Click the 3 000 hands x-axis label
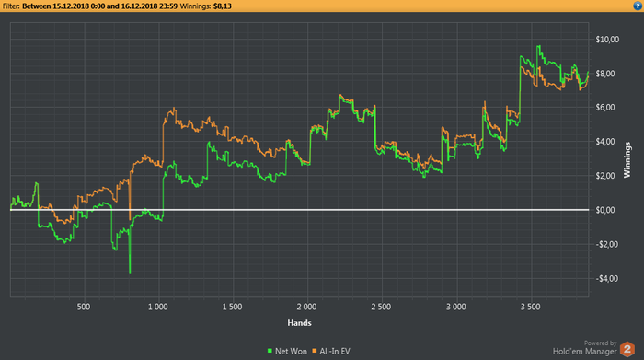 click(456, 307)
